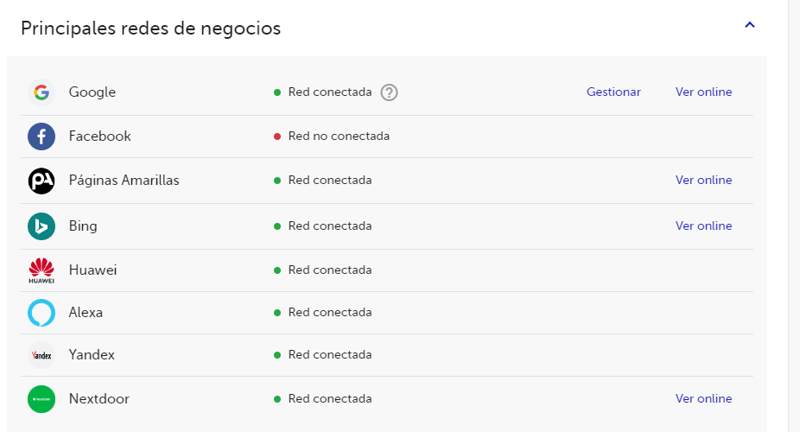Screen dimensions: 800x432
Task: Collapse the Principales redes de negocios section
Action: (x=749, y=25)
